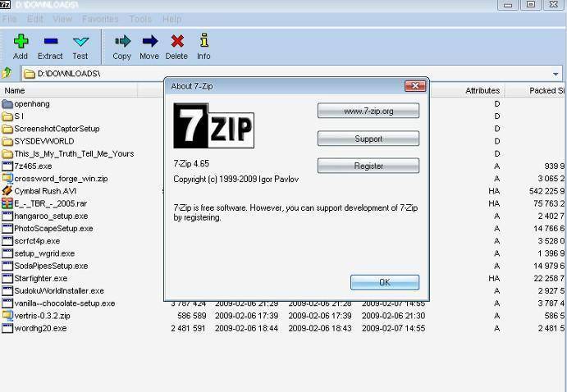Open the File menu
This screenshot has height=392, width=567.
[10, 19]
